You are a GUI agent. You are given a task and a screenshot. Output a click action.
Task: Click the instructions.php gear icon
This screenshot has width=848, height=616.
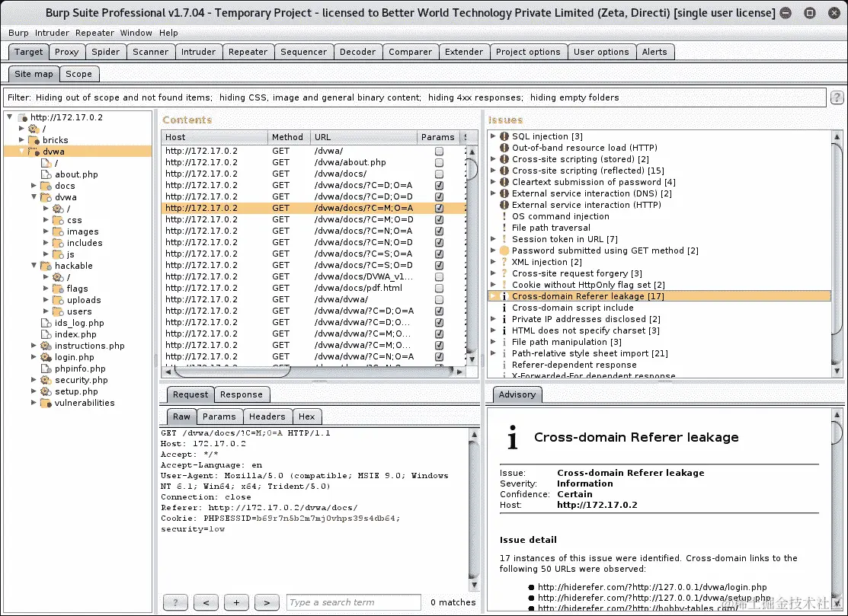click(x=46, y=346)
